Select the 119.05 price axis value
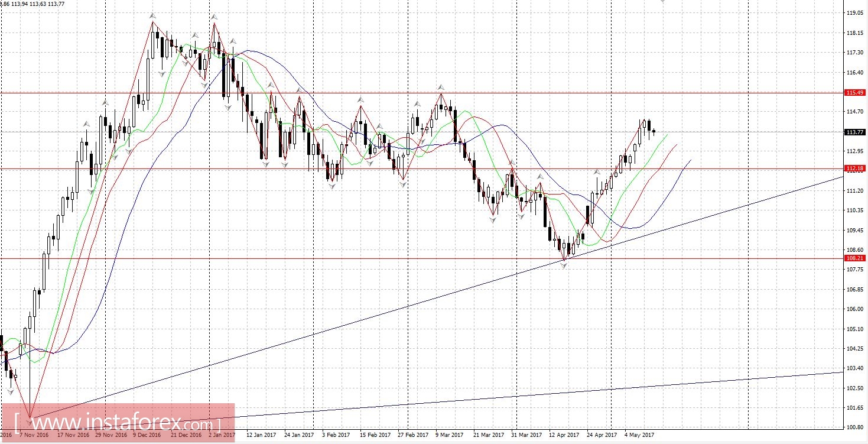Image resolution: width=868 pixels, height=444 pixels. [854, 13]
